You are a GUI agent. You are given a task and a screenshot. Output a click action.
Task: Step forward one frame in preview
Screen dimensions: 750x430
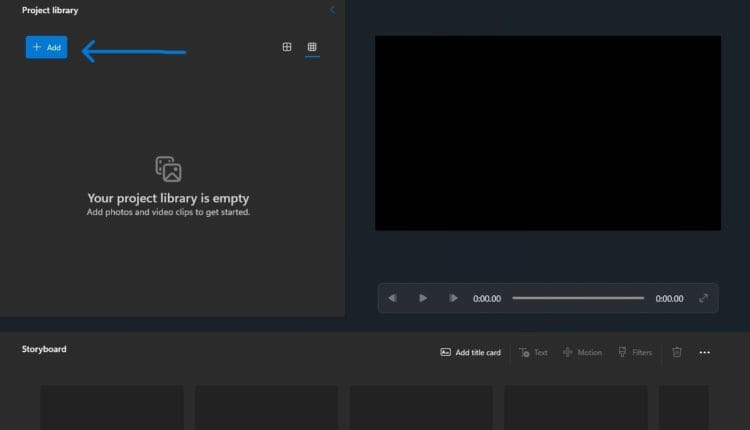point(453,298)
